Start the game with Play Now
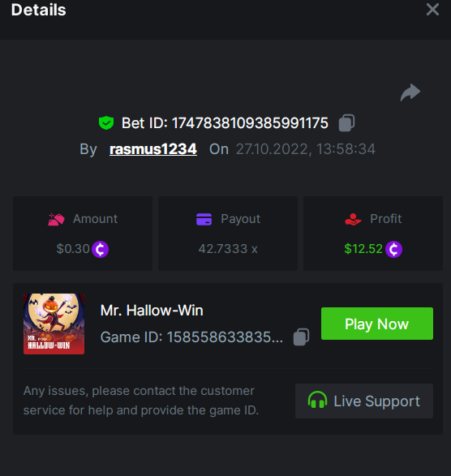 377,324
